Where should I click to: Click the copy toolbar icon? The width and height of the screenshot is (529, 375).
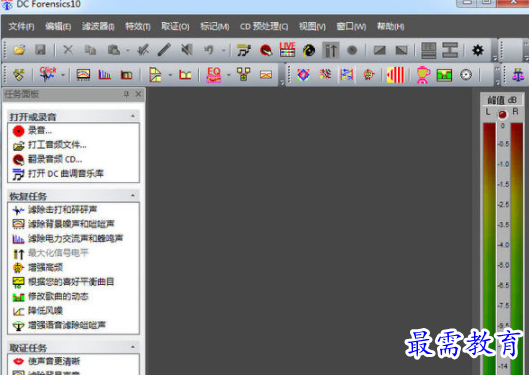coord(90,50)
